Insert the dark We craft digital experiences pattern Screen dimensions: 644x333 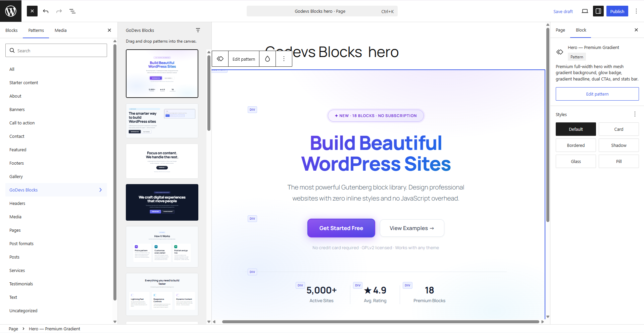click(x=162, y=202)
